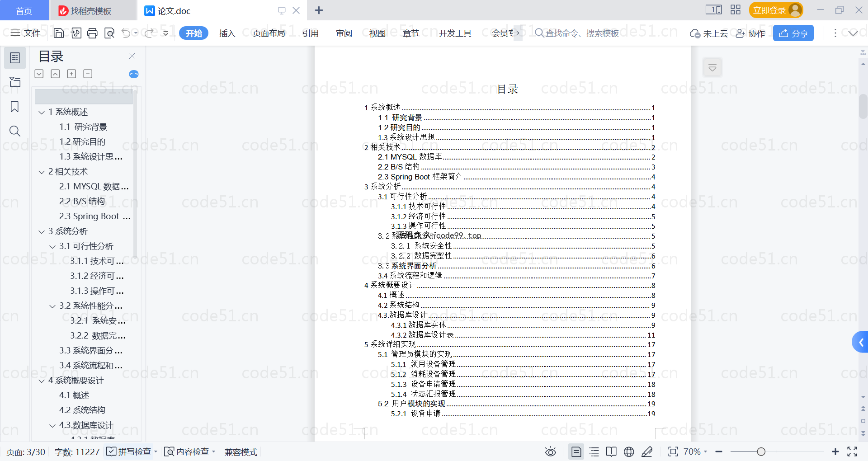Click the 首页 home tab
This screenshot has width=868, height=461.
pyautogui.click(x=24, y=10)
